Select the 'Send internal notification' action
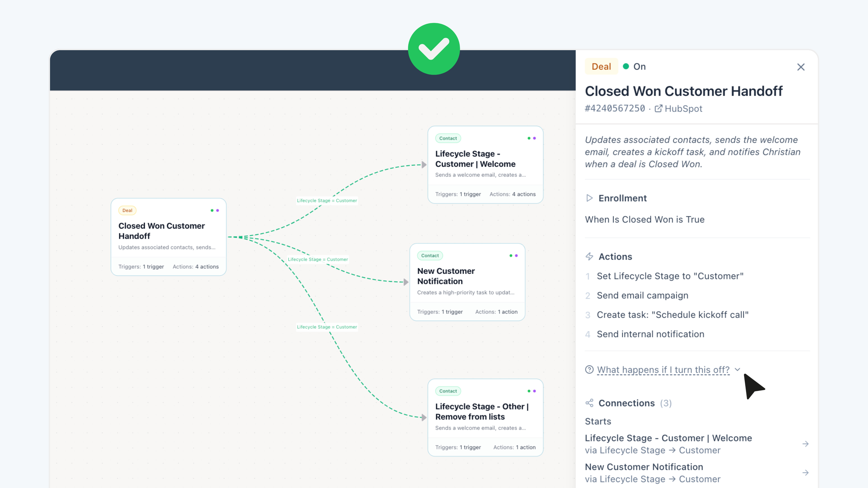The width and height of the screenshot is (868, 488). point(650,334)
